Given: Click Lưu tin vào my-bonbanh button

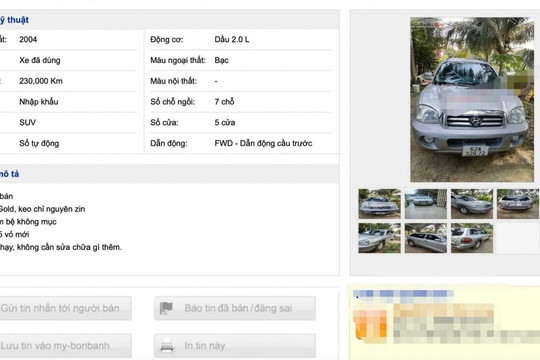Looking at the screenshot, I should [x=65, y=346].
